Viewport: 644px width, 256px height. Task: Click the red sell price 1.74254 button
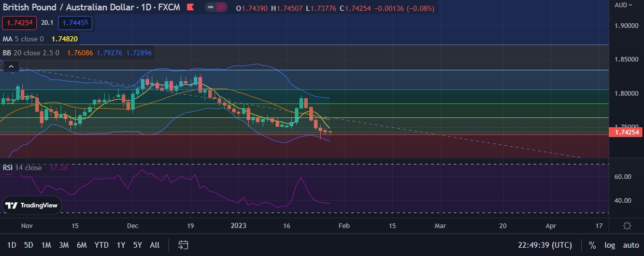tap(20, 23)
